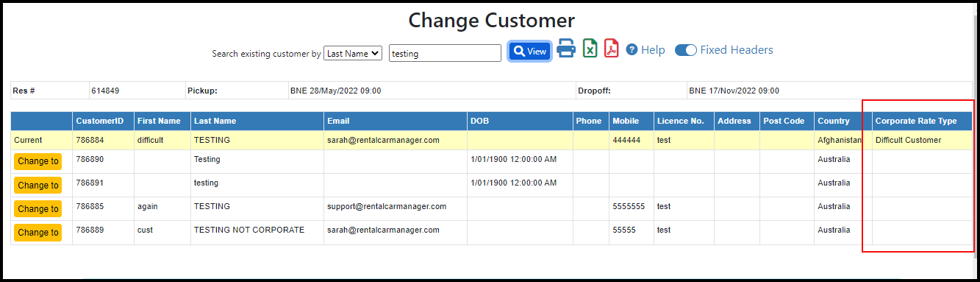Export table to Excel via green icon
The height and width of the screenshot is (282, 980).
pyautogui.click(x=590, y=49)
